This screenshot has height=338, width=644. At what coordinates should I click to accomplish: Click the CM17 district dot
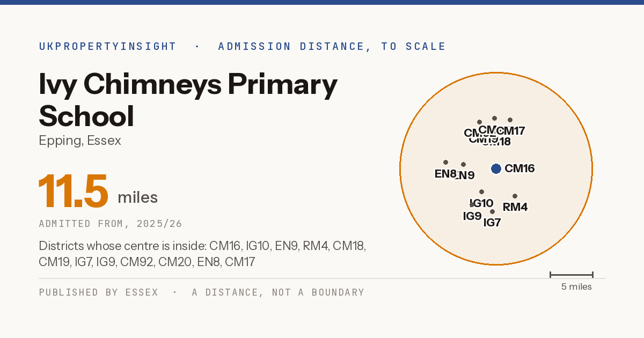click(x=510, y=120)
